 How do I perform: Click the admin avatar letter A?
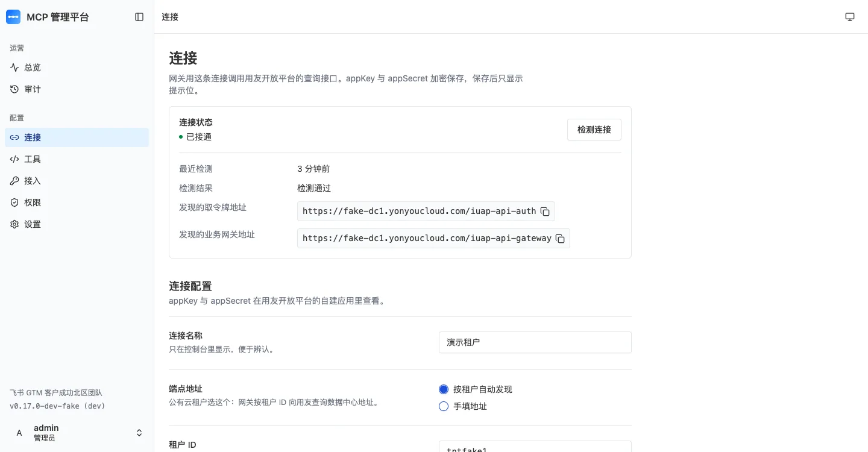(x=19, y=433)
